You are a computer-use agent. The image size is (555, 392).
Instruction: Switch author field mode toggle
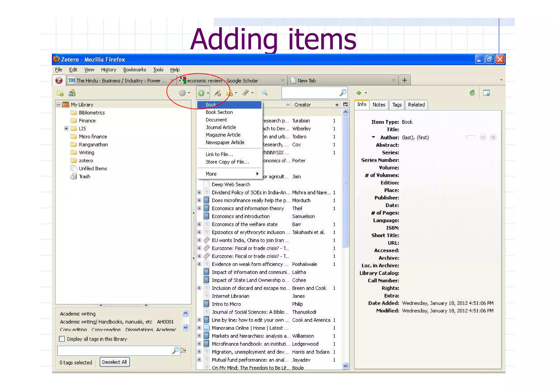[471, 137]
